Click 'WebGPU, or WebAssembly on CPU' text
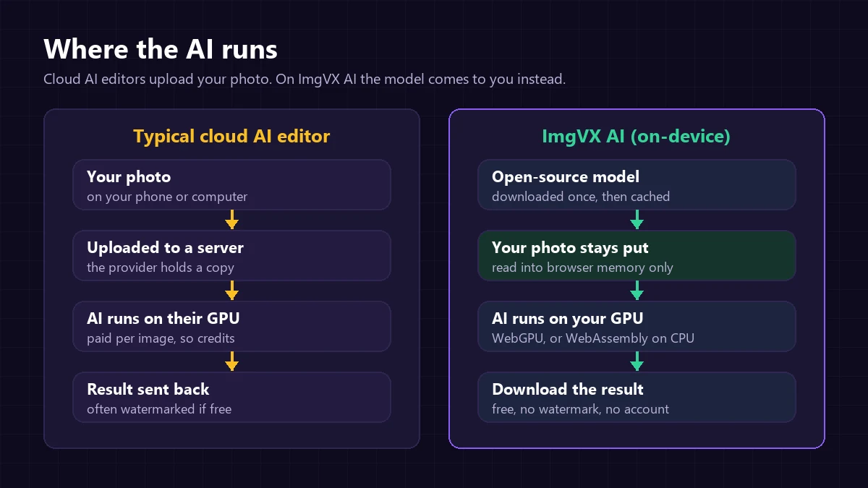This screenshot has height=488, width=868. click(x=593, y=338)
